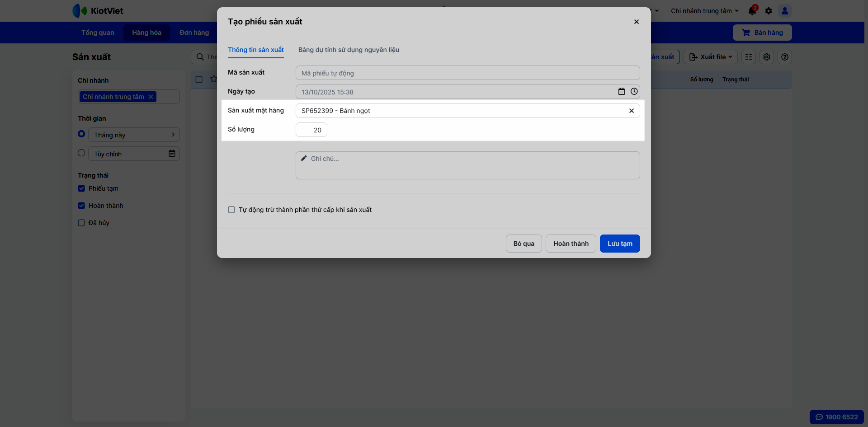The image size is (868, 427).
Task: Expand the Tháng này time dropdown
Action: point(134,135)
